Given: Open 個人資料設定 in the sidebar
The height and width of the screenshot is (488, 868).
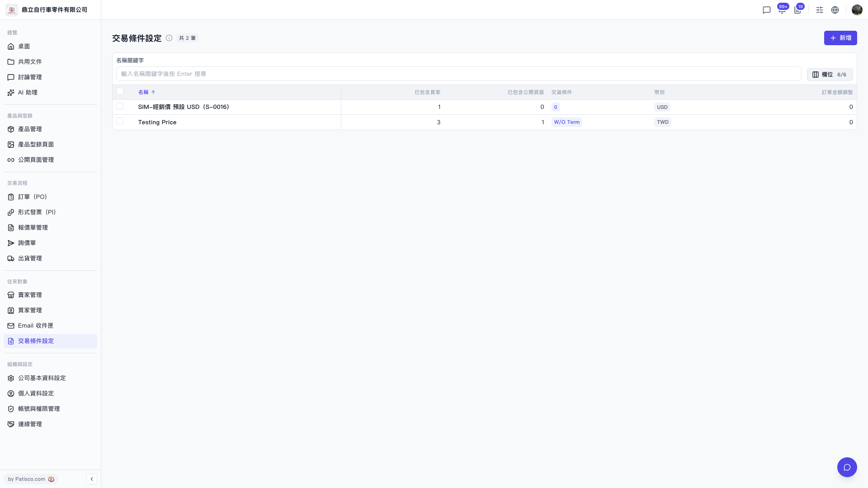Looking at the screenshot, I should [50, 394].
